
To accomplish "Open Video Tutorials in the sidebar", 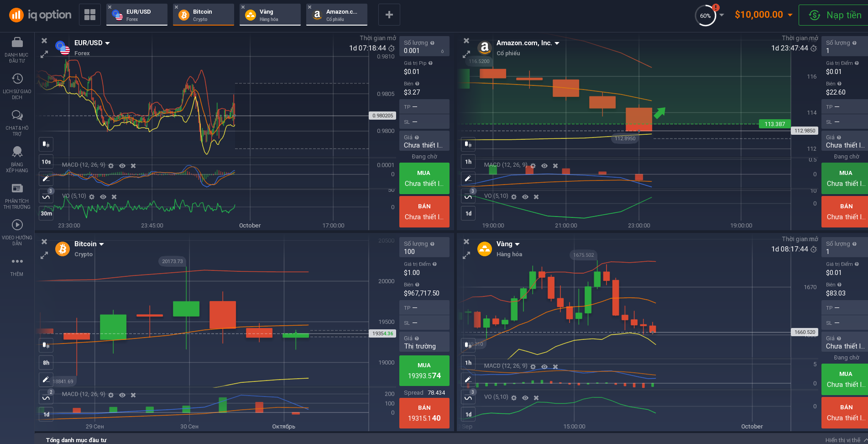I will (x=17, y=232).
